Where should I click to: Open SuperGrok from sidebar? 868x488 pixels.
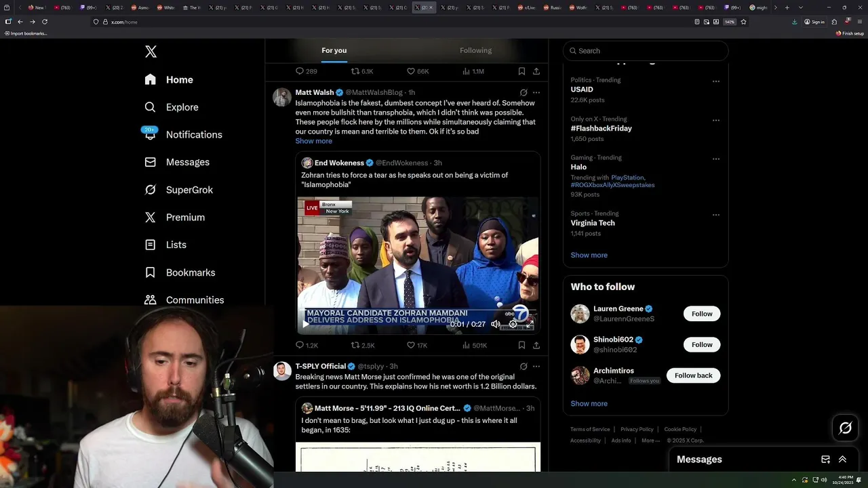[179, 190]
